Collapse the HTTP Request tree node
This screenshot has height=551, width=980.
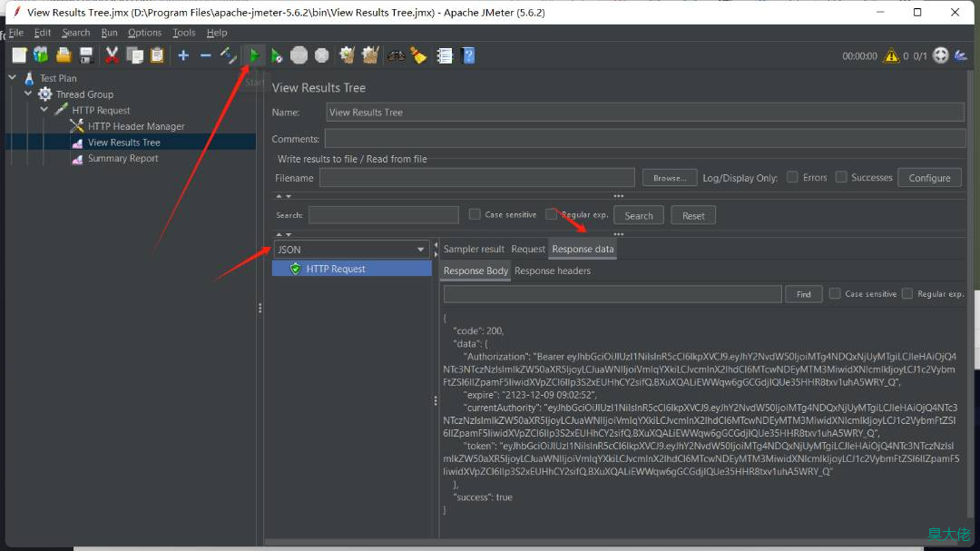[x=44, y=110]
